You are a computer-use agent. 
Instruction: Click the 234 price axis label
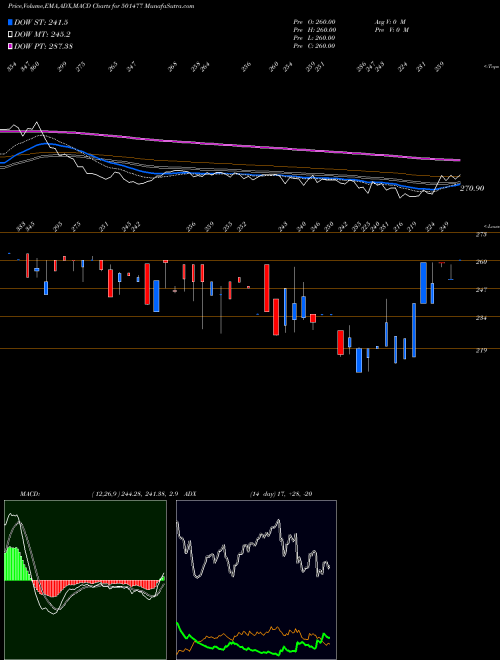pos(481,318)
